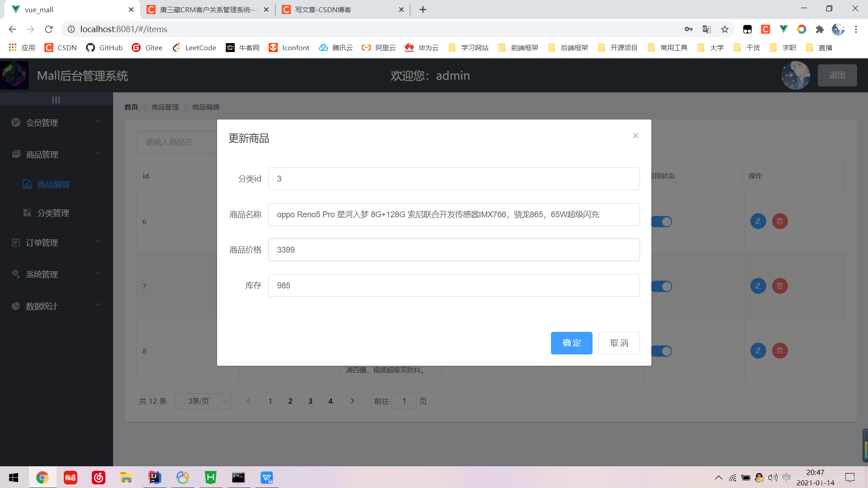
Task: Go to 首页 breadcrumb link
Action: click(131, 107)
